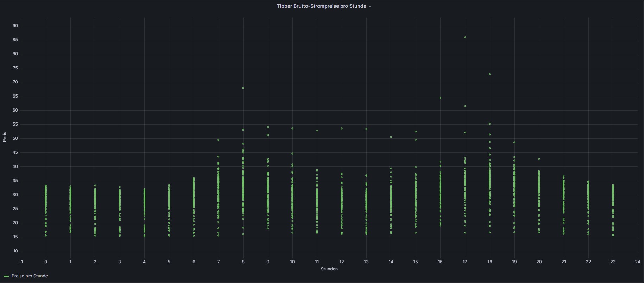Click the Stunden axis tick label 3
Image resolution: width=644 pixels, height=283 pixels.
pyautogui.click(x=120, y=262)
